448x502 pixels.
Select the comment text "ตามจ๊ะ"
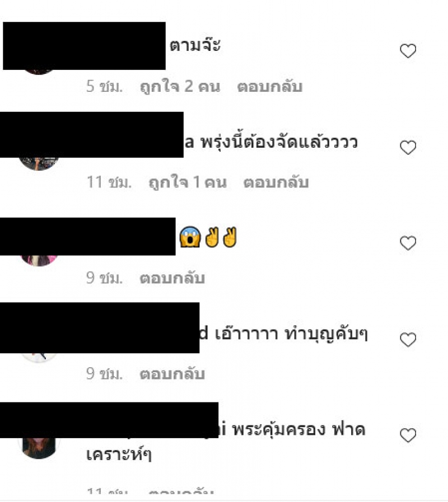[x=195, y=45]
